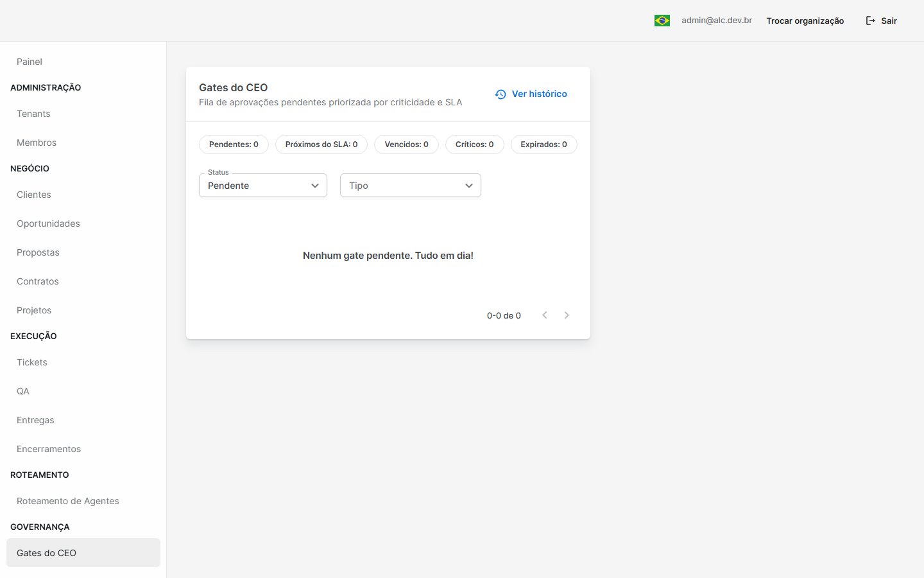Open Ver histórico link
The height and width of the screenshot is (578, 924).
pos(531,94)
